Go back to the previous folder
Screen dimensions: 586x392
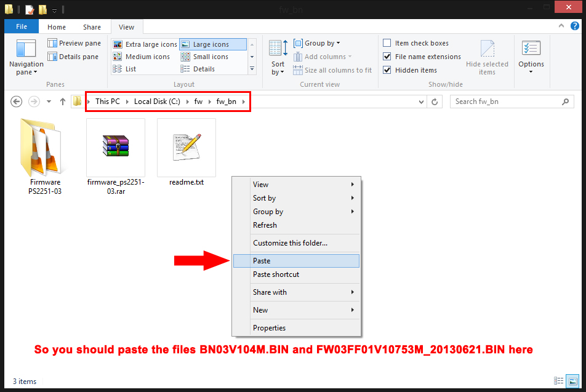pos(16,102)
